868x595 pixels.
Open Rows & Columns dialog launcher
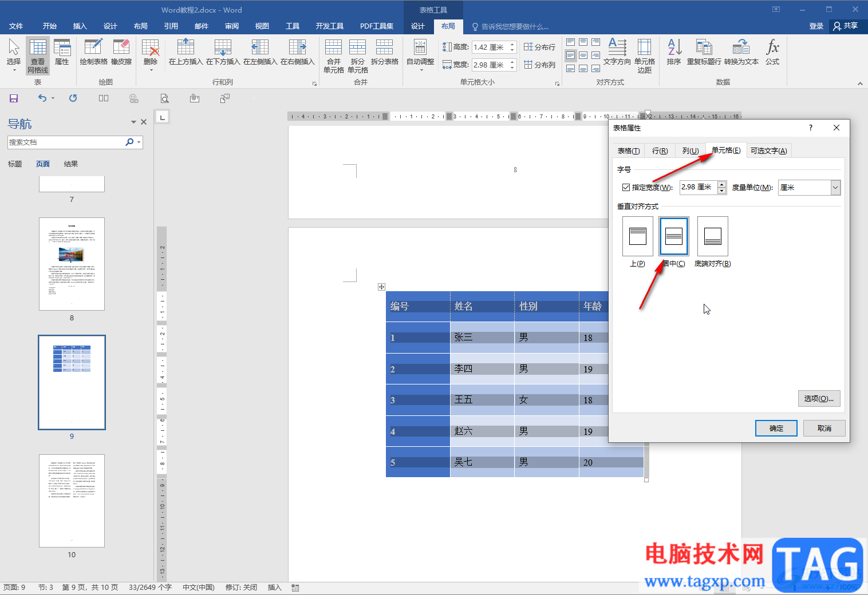(314, 84)
